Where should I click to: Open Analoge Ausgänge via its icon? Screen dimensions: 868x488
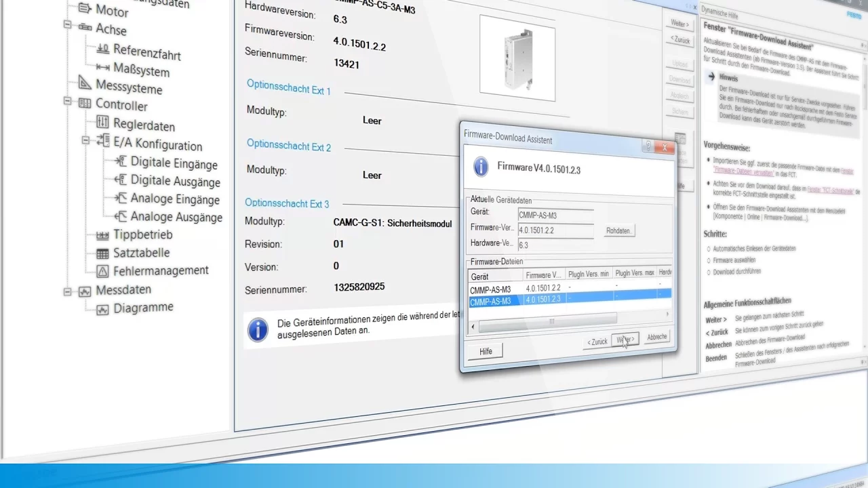click(121, 216)
